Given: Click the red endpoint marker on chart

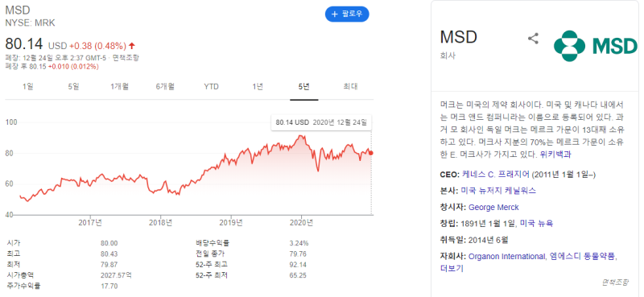Looking at the screenshot, I should 371,153.
